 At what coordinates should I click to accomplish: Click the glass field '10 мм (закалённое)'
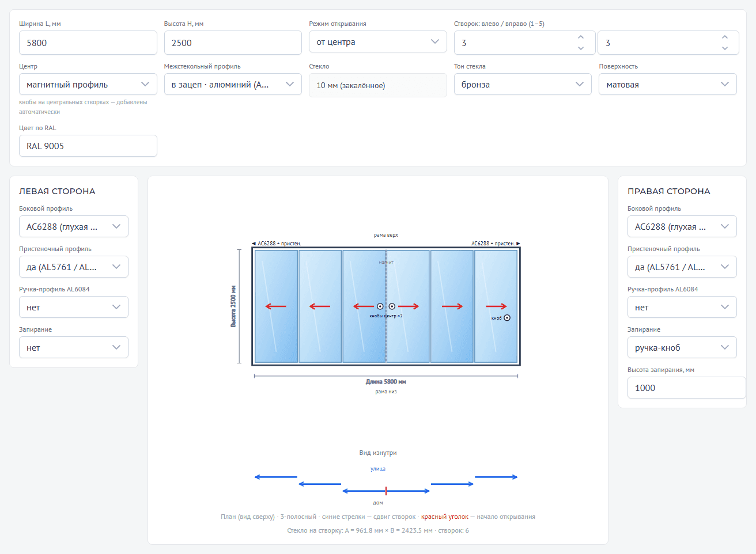point(377,85)
